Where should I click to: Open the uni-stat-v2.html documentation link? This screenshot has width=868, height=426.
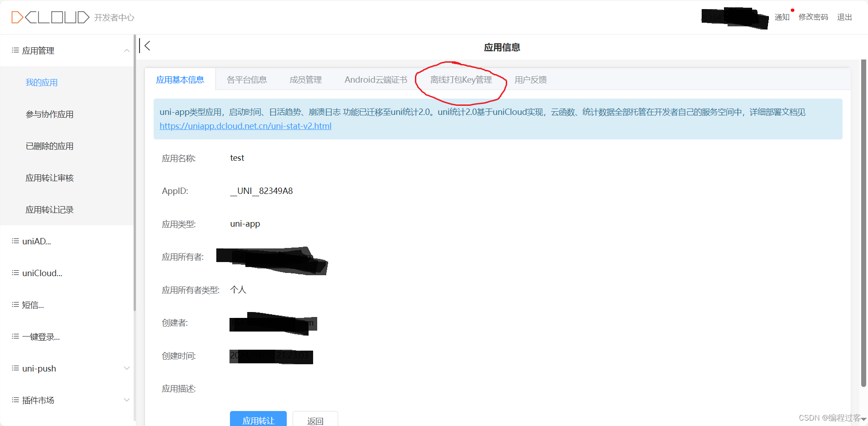click(245, 126)
